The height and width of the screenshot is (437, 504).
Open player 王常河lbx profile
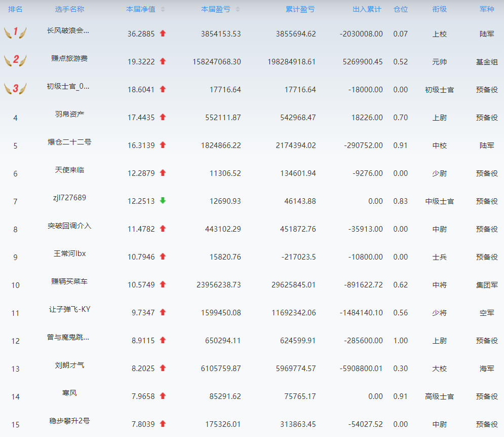(x=69, y=253)
